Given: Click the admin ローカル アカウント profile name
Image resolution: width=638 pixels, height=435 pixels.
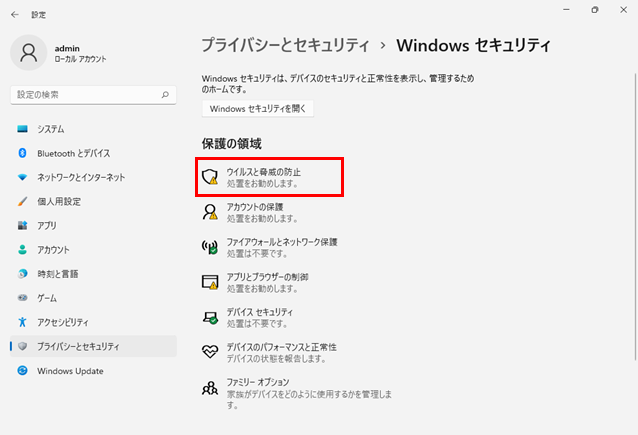Looking at the screenshot, I should pyautogui.click(x=81, y=53).
